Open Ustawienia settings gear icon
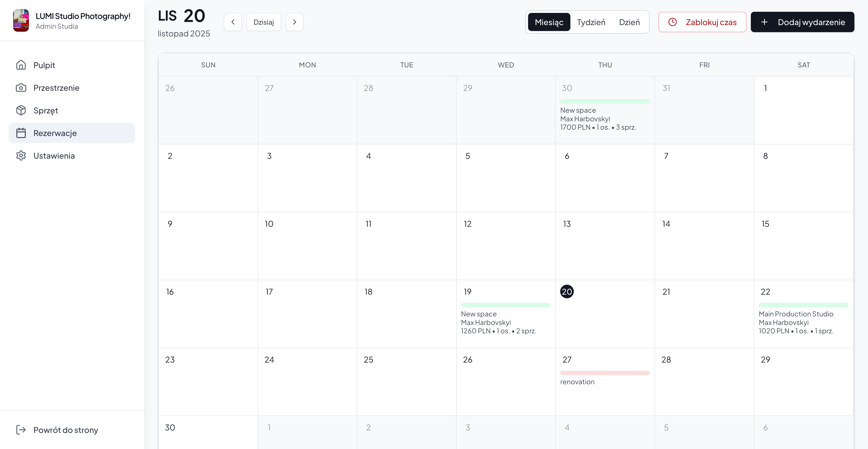Viewport: 868px width, 449px height. 21,155
